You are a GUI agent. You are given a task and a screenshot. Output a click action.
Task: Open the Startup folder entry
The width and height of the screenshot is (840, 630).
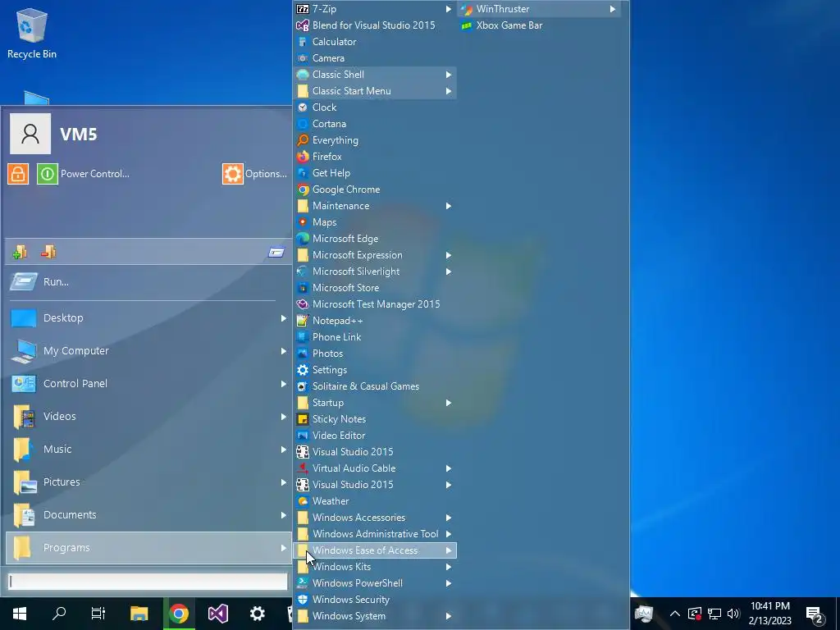point(374,403)
